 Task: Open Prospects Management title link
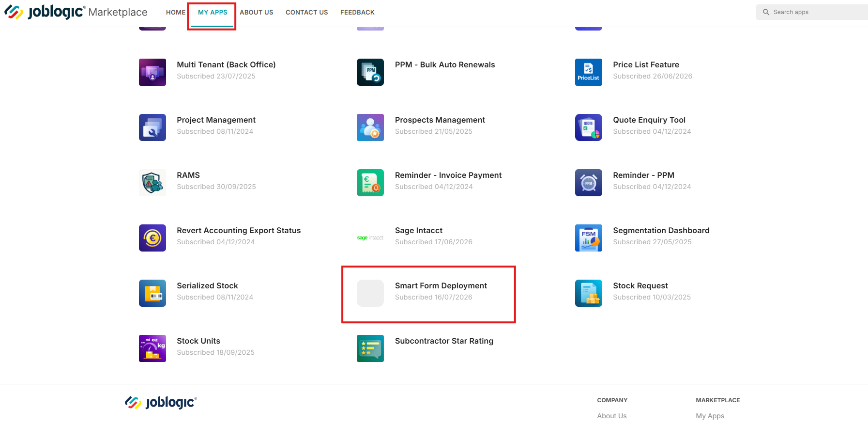pyautogui.click(x=440, y=120)
